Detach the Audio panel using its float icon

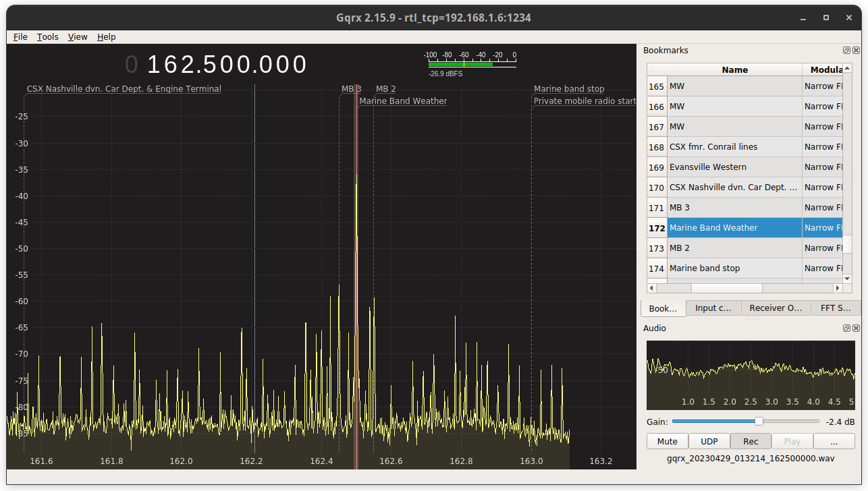click(x=846, y=328)
